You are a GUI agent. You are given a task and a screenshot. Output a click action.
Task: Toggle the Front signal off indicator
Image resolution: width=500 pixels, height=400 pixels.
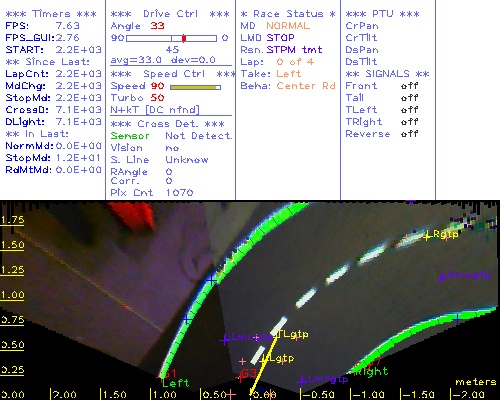pos(409,86)
